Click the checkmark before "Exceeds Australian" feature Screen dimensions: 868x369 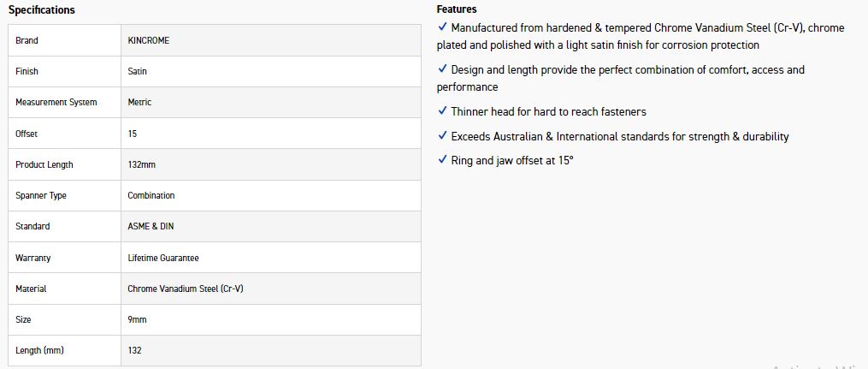click(x=442, y=136)
